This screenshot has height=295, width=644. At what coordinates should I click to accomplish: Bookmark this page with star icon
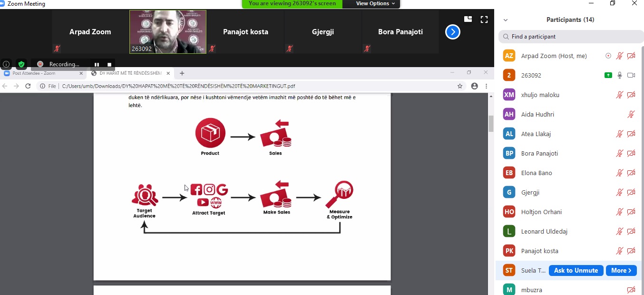[460, 86]
